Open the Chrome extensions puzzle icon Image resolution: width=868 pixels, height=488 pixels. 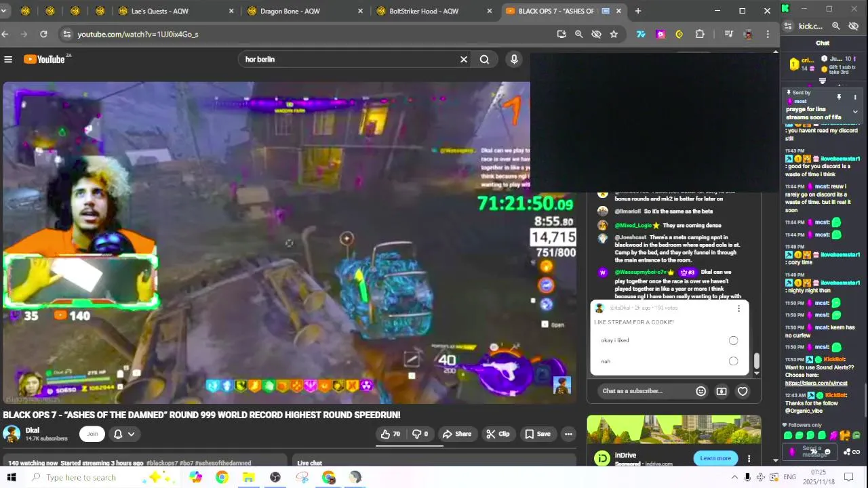point(700,34)
